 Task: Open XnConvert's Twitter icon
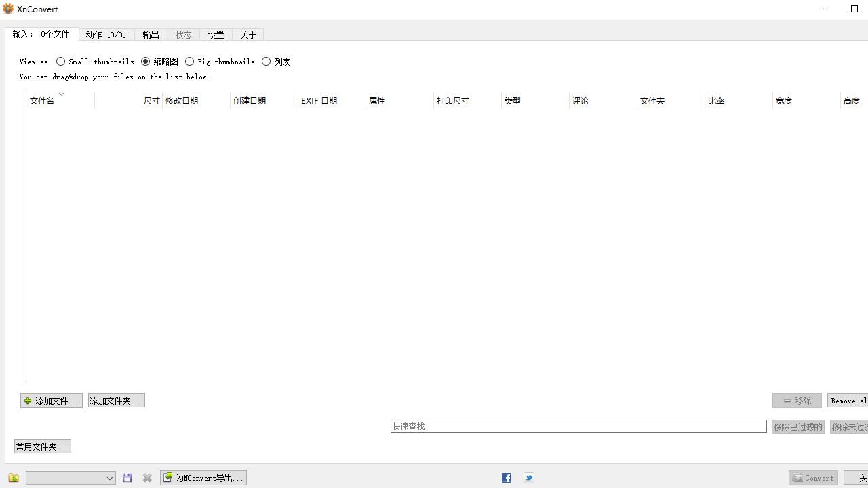tap(528, 478)
